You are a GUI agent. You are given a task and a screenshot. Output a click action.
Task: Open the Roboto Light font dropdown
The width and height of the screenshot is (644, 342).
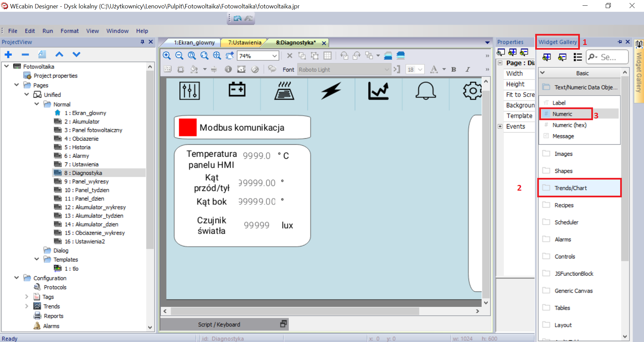pyautogui.click(x=387, y=69)
